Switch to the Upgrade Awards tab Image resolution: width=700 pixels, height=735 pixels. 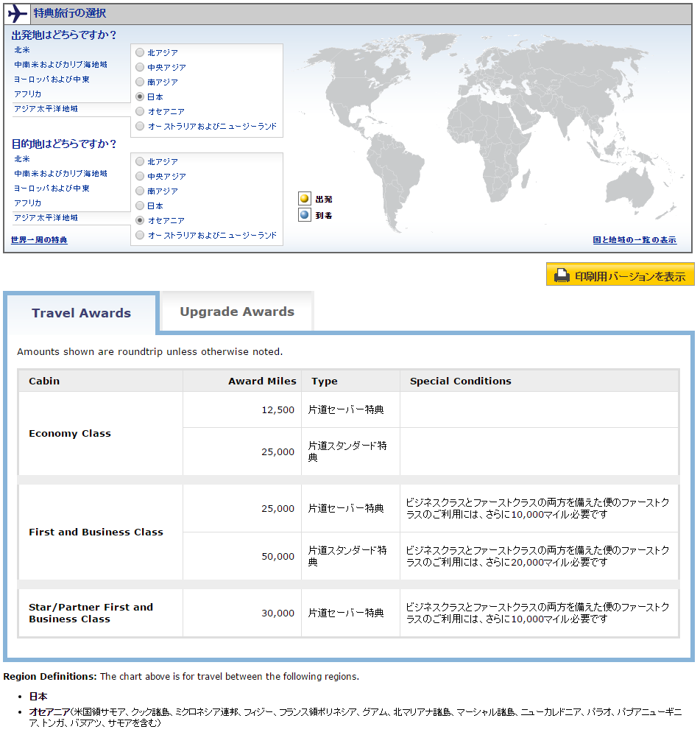(237, 312)
